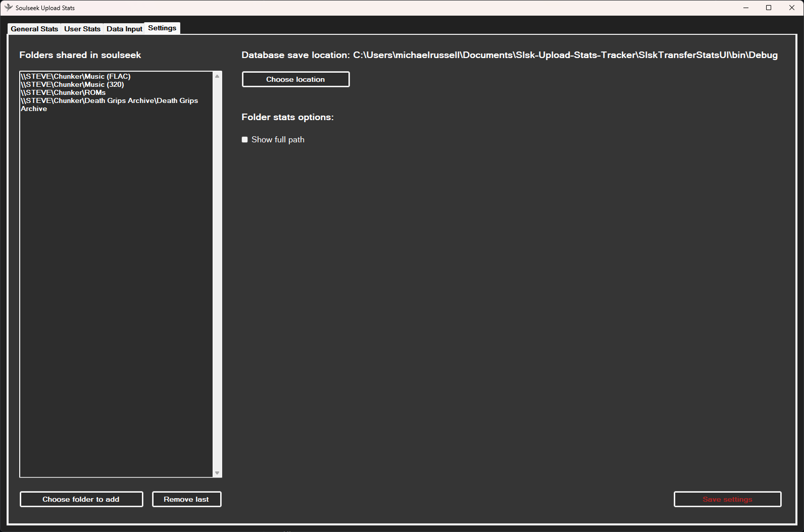This screenshot has width=804, height=532.
Task: Select the Music (320) folder entry
Action: click(72, 85)
